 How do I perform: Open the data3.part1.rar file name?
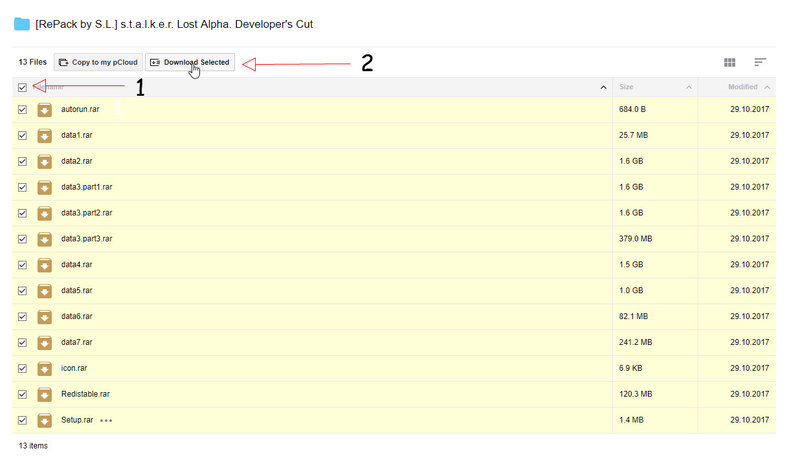tap(87, 187)
